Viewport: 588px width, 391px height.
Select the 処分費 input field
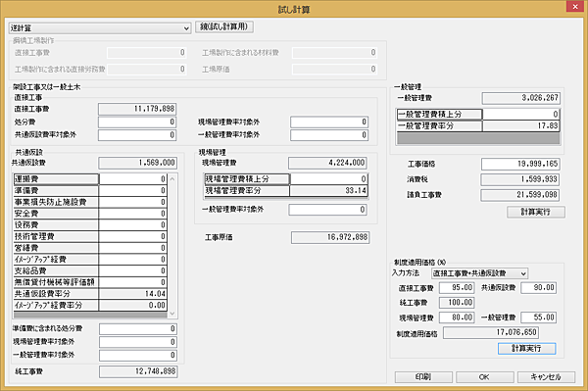tap(137, 122)
